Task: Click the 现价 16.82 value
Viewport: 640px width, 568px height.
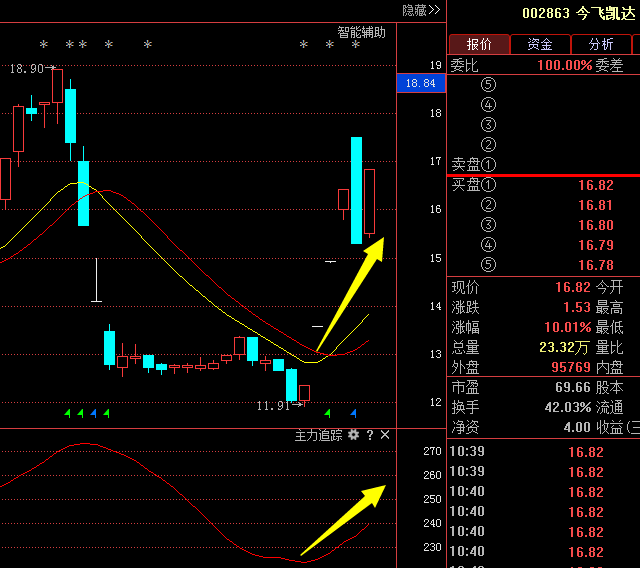Action: 573,287
